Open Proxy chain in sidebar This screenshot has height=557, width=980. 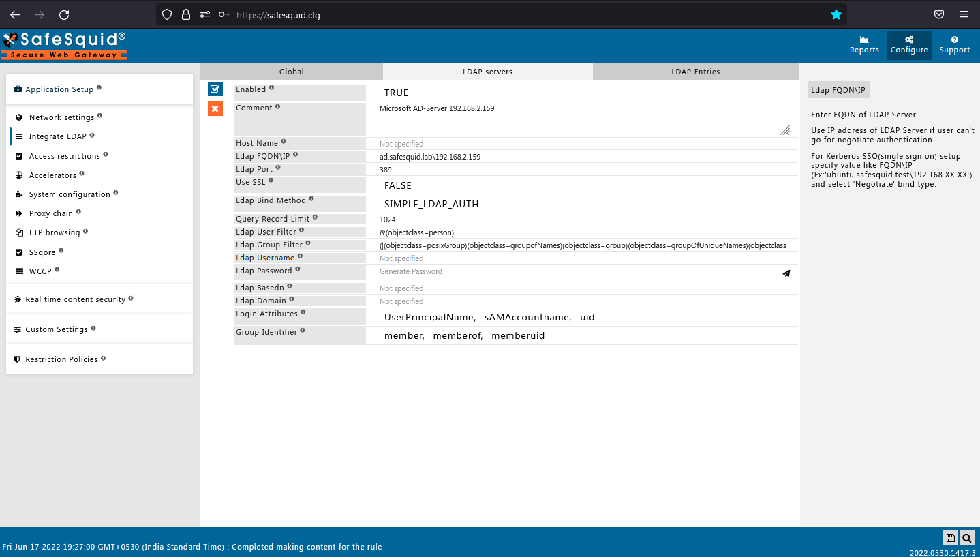pyautogui.click(x=50, y=213)
